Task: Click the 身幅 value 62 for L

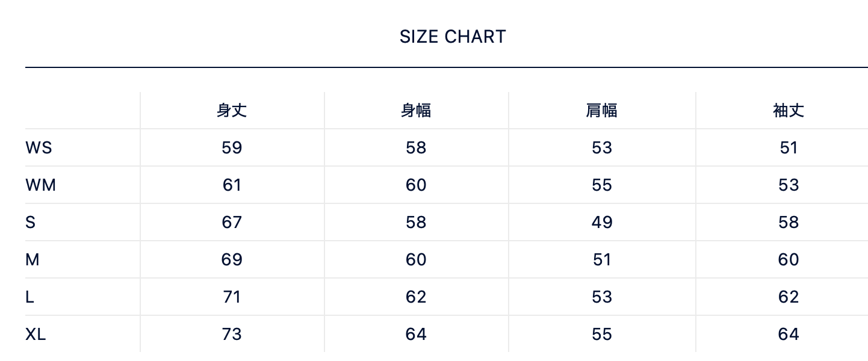Action: [x=416, y=297]
